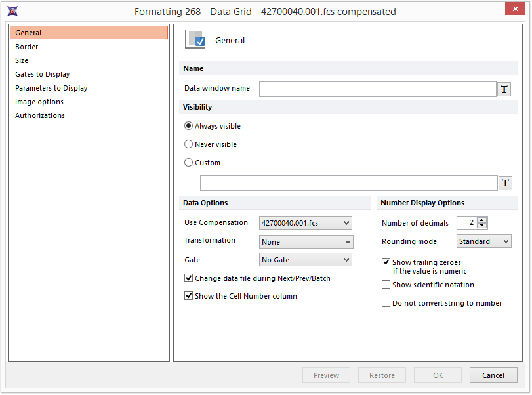Increase the number of decimals with up arrow

[x=482, y=220]
